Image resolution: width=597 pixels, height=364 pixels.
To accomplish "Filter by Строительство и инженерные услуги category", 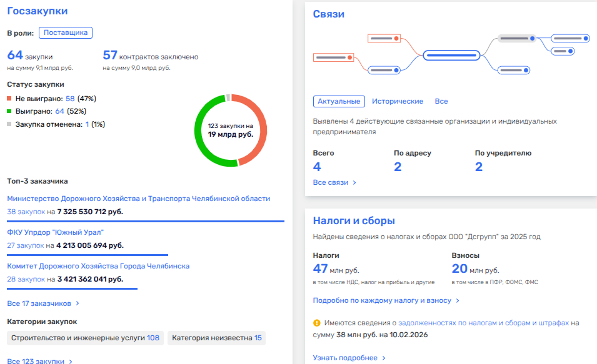I will pos(84,338).
